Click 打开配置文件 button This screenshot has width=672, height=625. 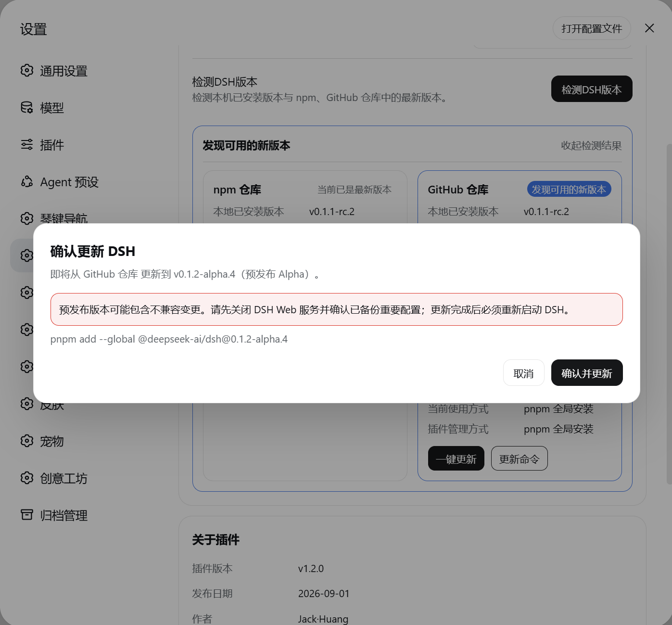click(592, 28)
